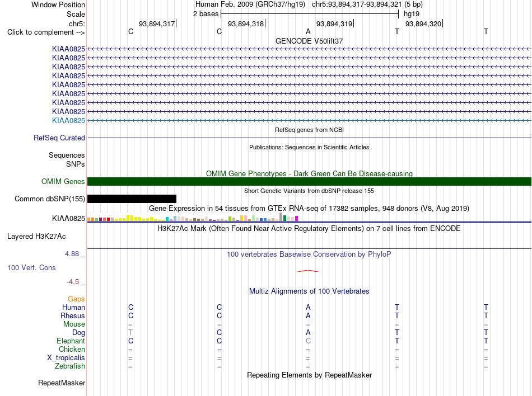Click Multiz Alignments of 100 Vertebrates title
The width and height of the screenshot is (532, 396).
coord(309,291)
